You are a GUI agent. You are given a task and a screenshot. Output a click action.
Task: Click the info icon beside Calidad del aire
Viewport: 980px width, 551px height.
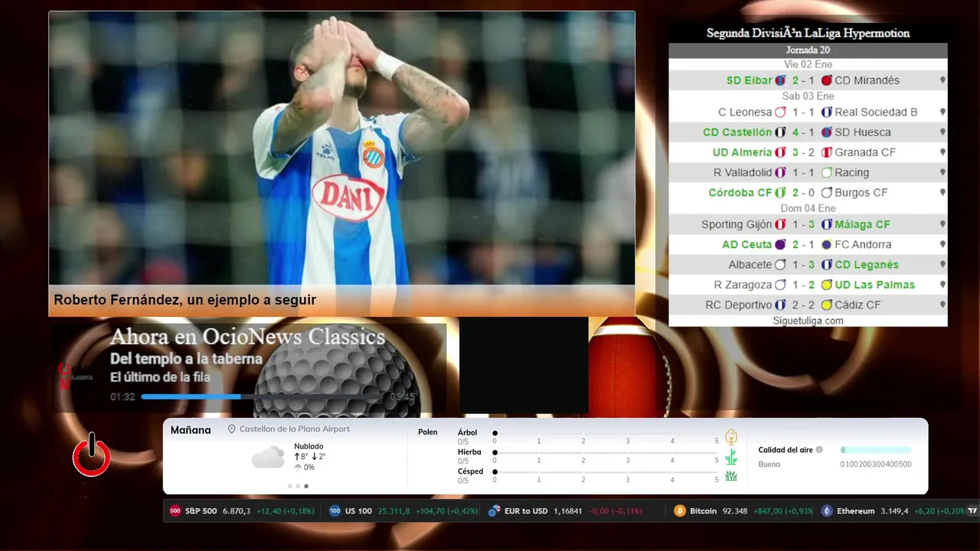coord(819,450)
